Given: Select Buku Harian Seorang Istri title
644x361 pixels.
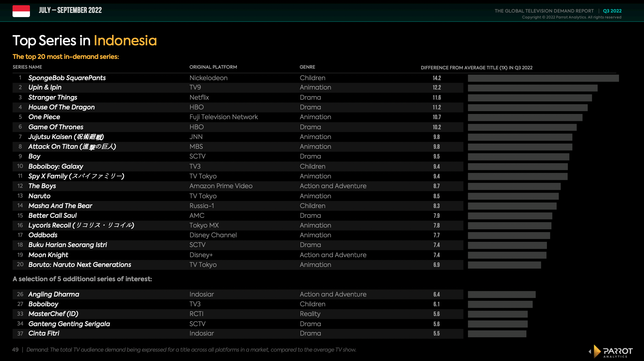Looking at the screenshot, I should point(68,245).
